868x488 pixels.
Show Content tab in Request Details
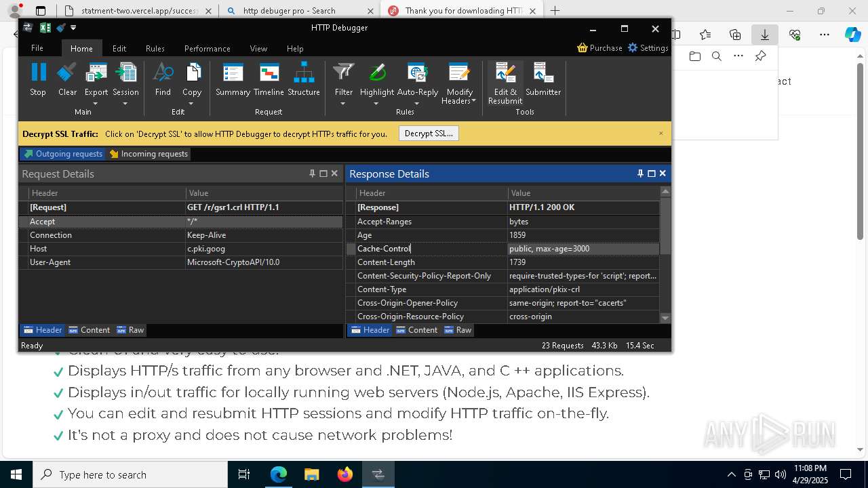89,330
